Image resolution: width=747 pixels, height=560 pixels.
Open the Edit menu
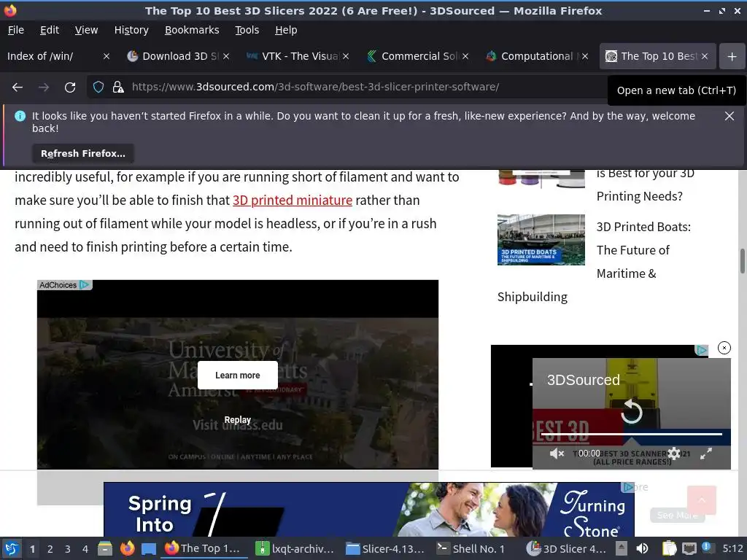point(50,30)
